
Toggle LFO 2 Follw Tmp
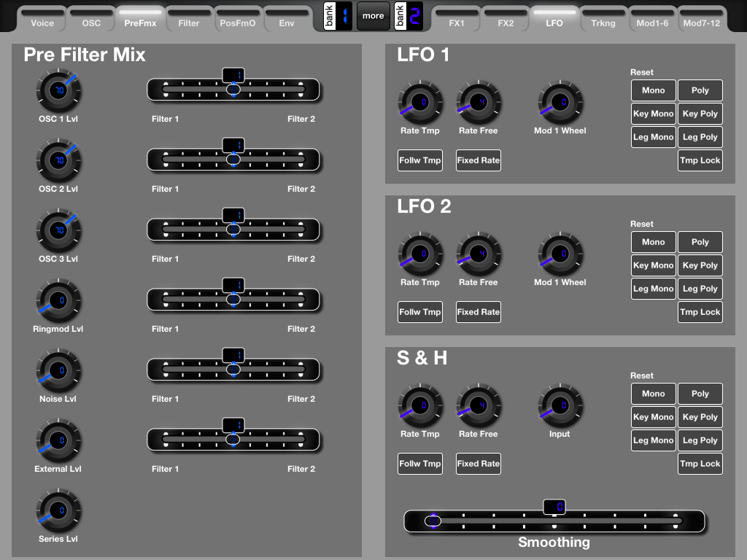pyautogui.click(x=420, y=312)
